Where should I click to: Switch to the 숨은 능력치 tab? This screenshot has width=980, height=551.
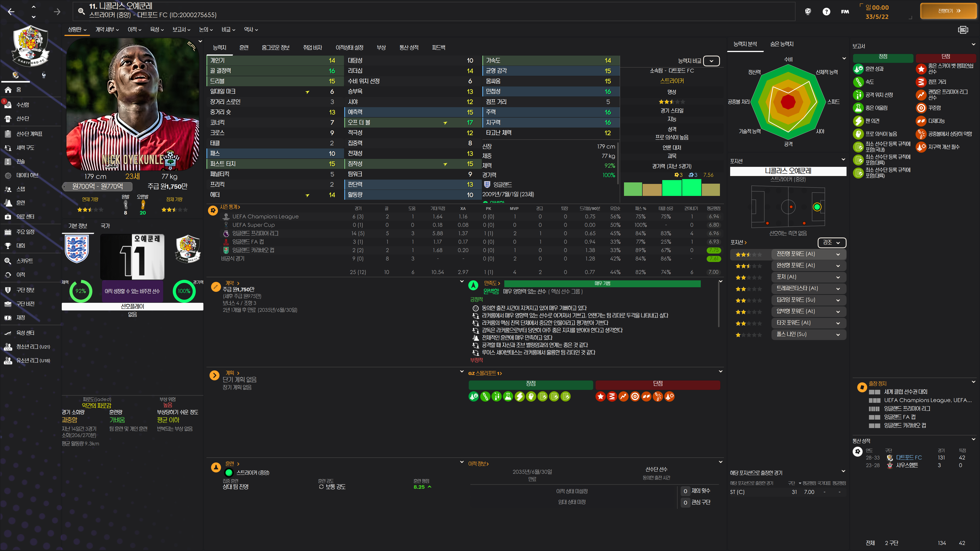click(x=782, y=44)
